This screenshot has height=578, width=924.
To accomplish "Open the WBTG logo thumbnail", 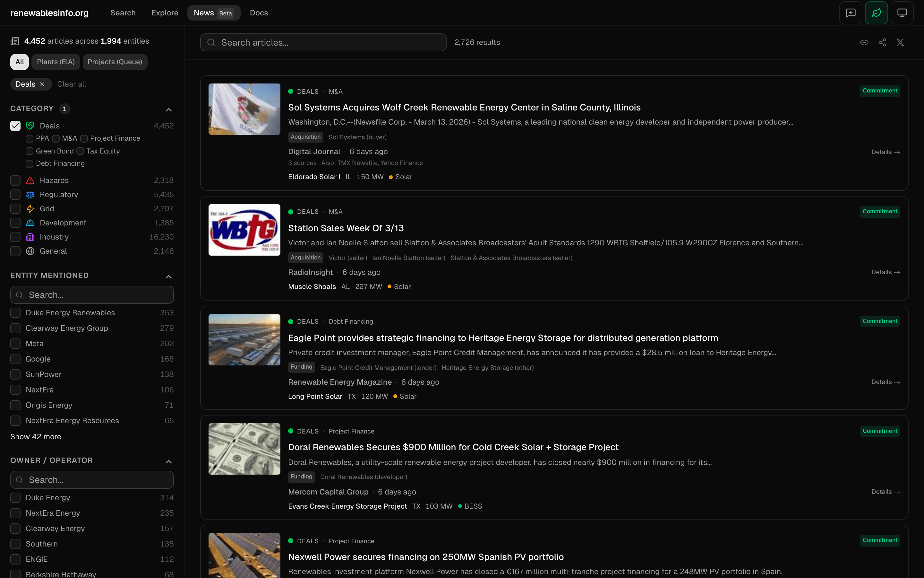I will pos(244,230).
